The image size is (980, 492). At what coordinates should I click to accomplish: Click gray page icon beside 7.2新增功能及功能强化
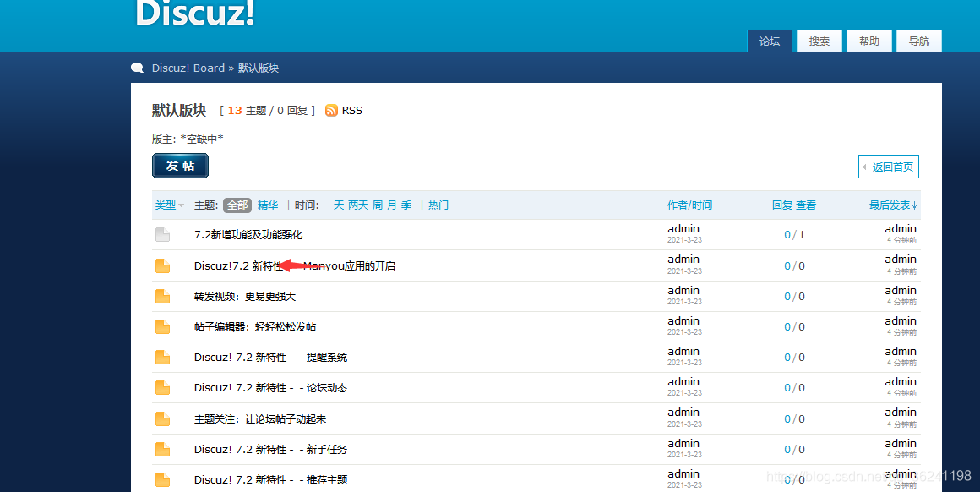(x=162, y=234)
